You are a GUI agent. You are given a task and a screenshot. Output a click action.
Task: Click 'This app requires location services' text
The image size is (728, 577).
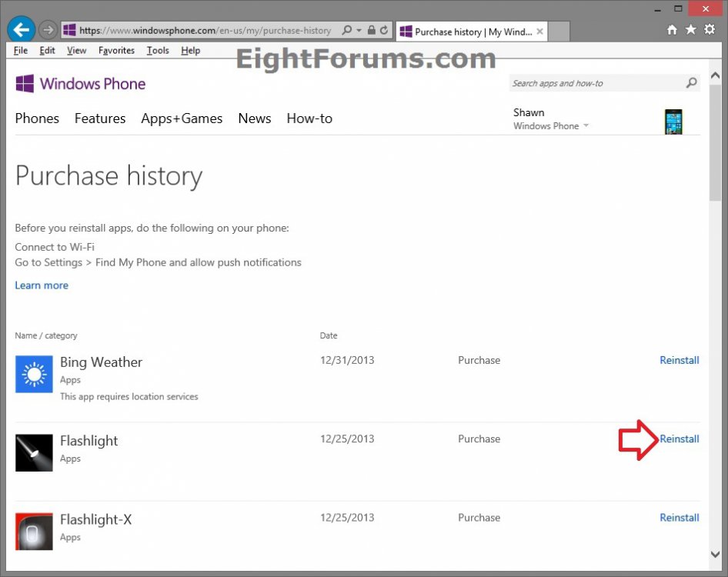tap(129, 397)
